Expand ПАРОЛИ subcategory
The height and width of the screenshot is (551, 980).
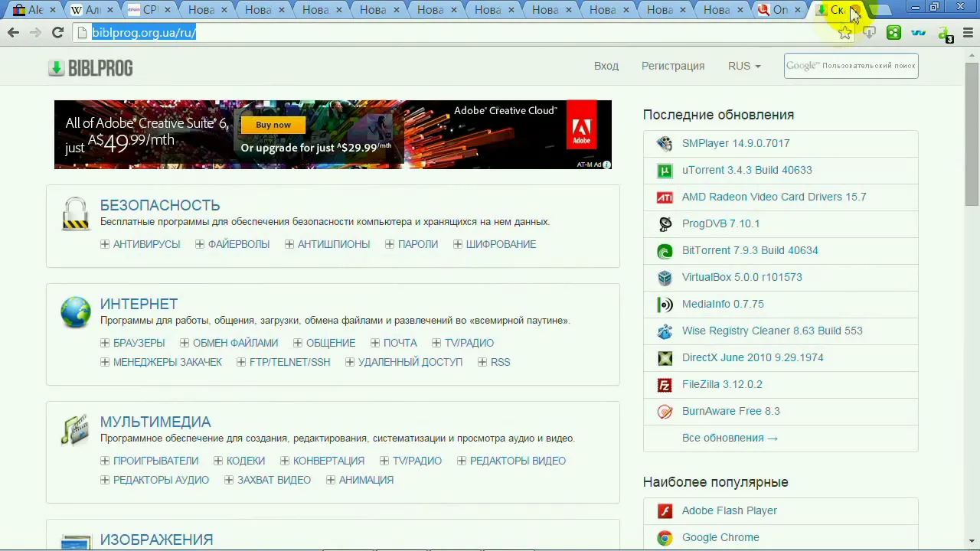pos(390,244)
